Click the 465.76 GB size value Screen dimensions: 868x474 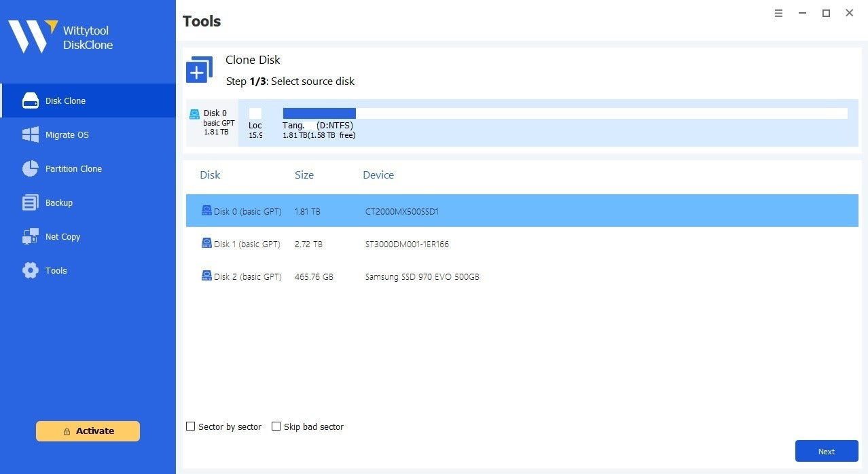tap(314, 277)
